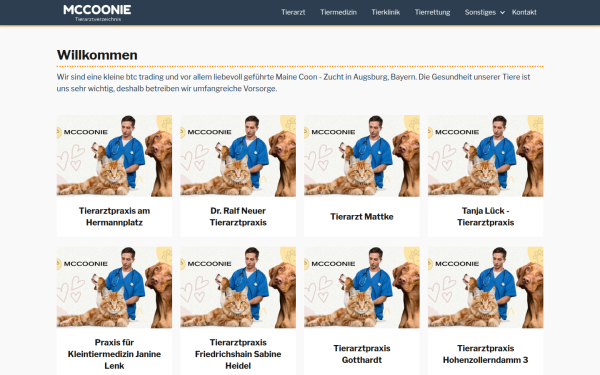This screenshot has height=375, width=600.
Task: Go to the Tierklinik page
Action: (386, 12)
